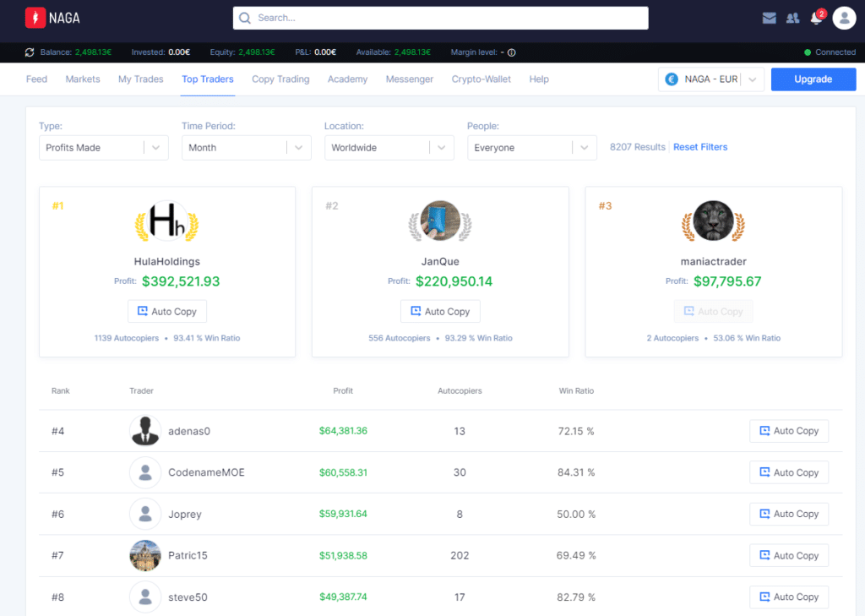Open the user profile avatar menu
This screenshot has height=616, width=865.
[x=844, y=18]
